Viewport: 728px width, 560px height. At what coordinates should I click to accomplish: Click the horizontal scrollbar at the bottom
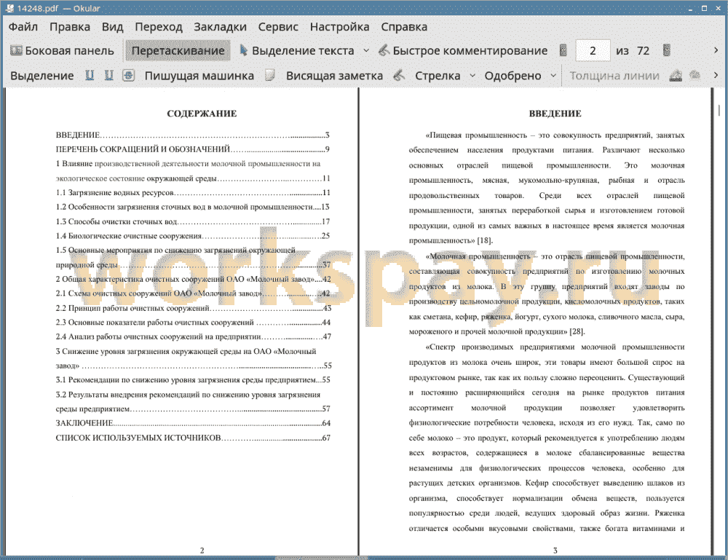coord(322,557)
